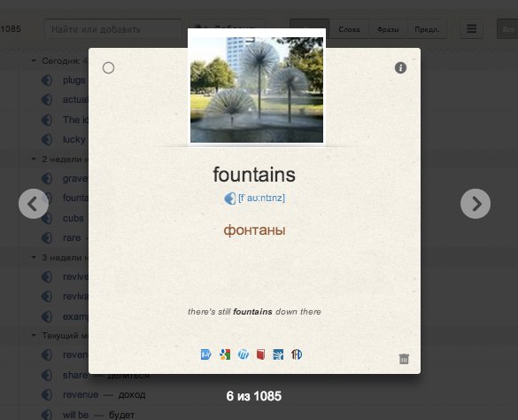Screen dimensions: 518x420
Task: Collapse the 2 недели group
Action: (x=34, y=159)
